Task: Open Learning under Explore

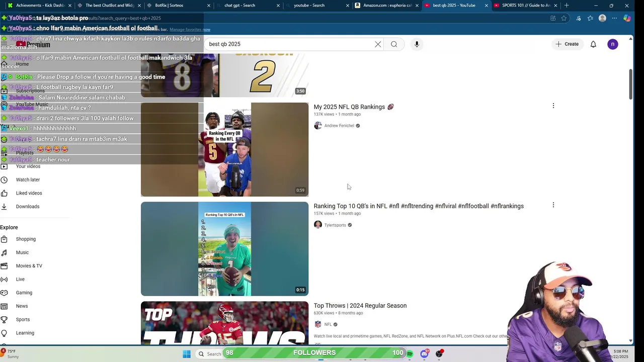Action: coord(25,333)
